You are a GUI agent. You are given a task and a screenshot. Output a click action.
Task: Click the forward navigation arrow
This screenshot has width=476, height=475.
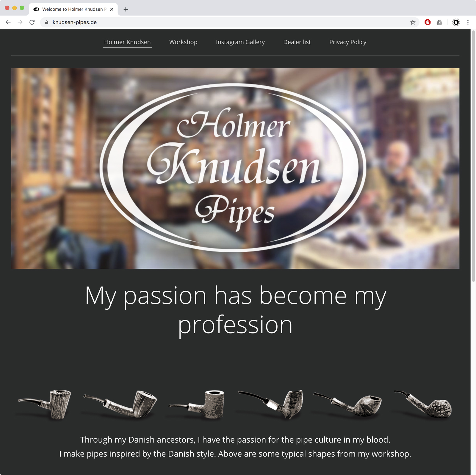20,22
